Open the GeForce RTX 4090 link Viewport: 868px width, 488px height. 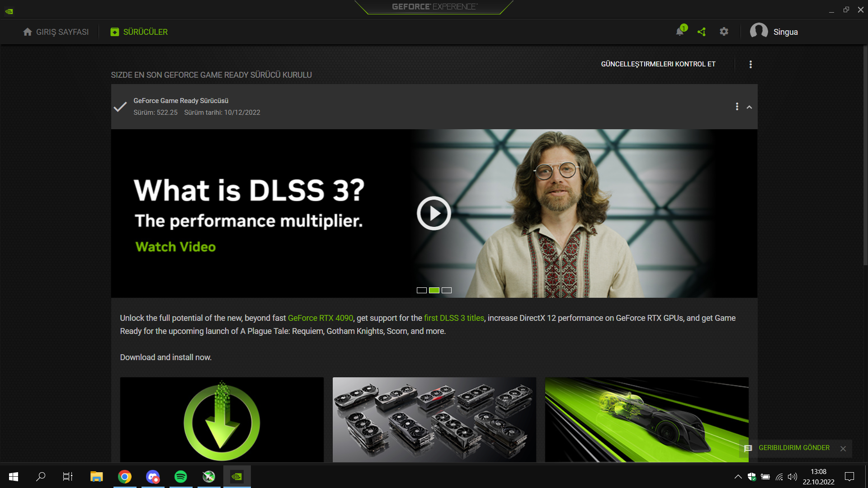pyautogui.click(x=320, y=318)
